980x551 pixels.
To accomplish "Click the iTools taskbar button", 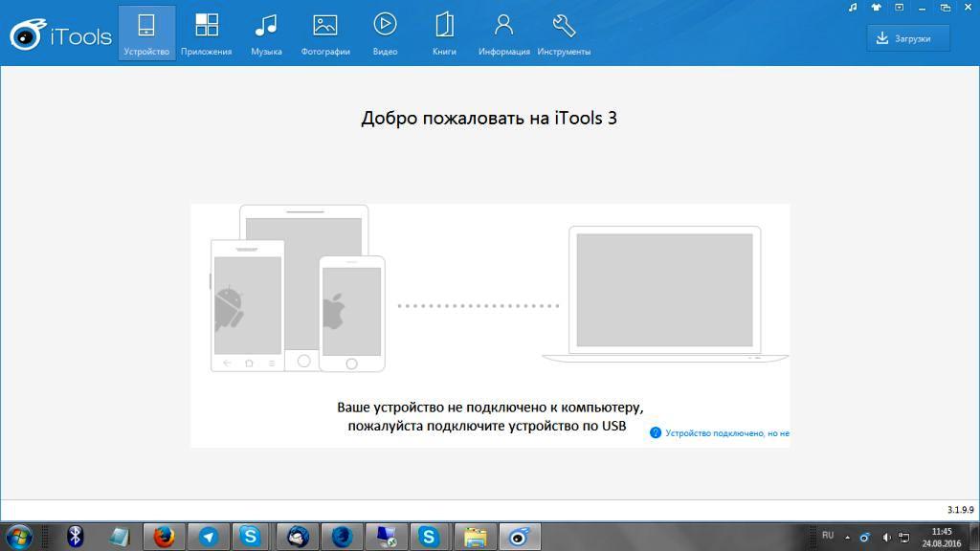I will click(x=520, y=537).
